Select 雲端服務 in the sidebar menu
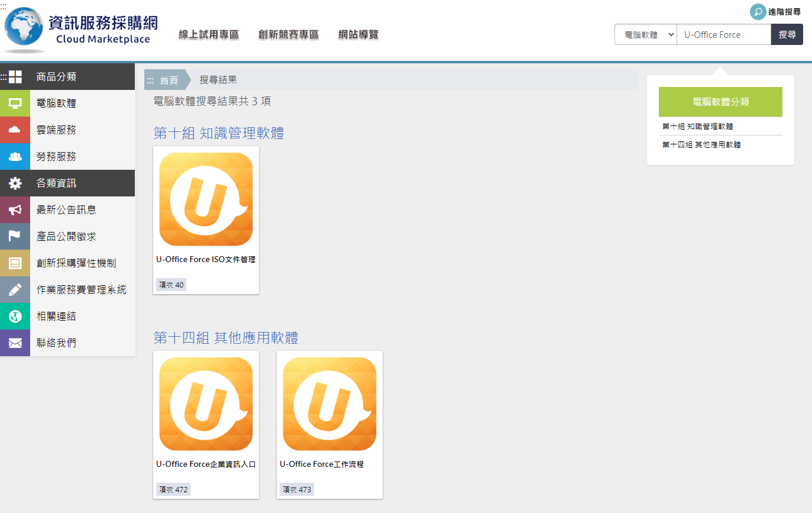The image size is (812, 513). click(56, 130)
